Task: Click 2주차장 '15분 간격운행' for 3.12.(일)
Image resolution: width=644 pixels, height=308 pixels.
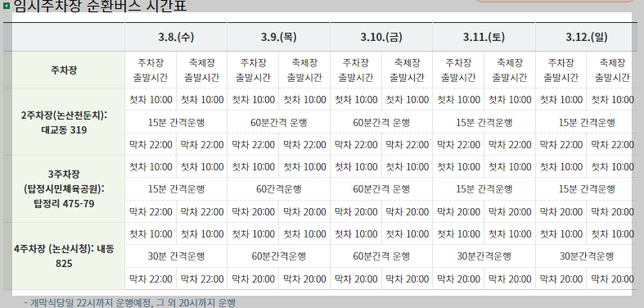Action: [x=587, y=122]
